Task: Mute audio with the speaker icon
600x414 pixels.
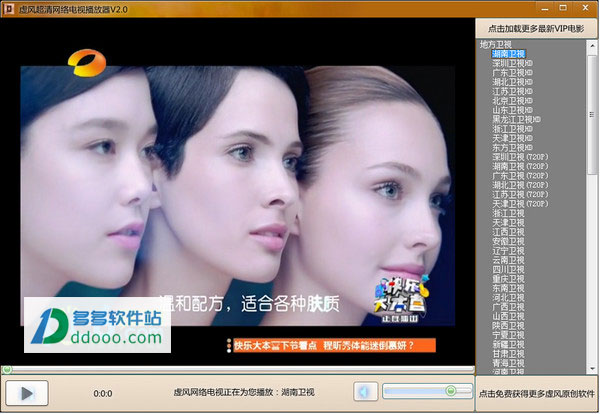Action: 365,391
